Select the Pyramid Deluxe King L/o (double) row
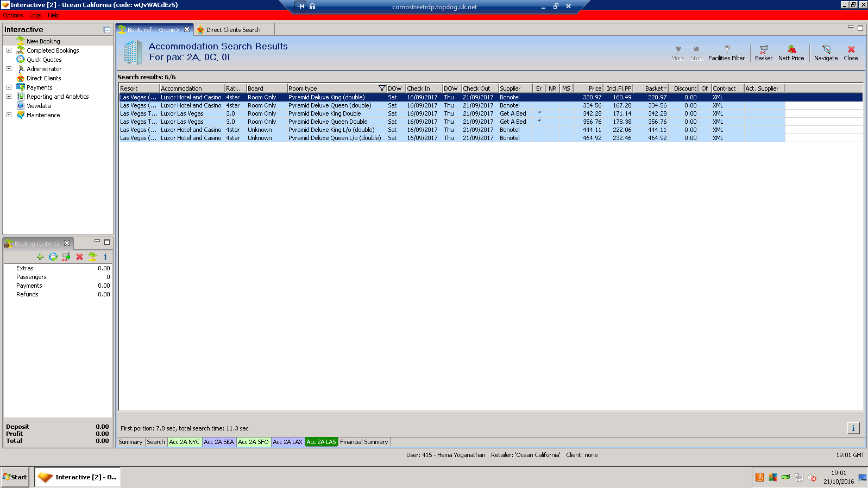 tap(452, 130)
